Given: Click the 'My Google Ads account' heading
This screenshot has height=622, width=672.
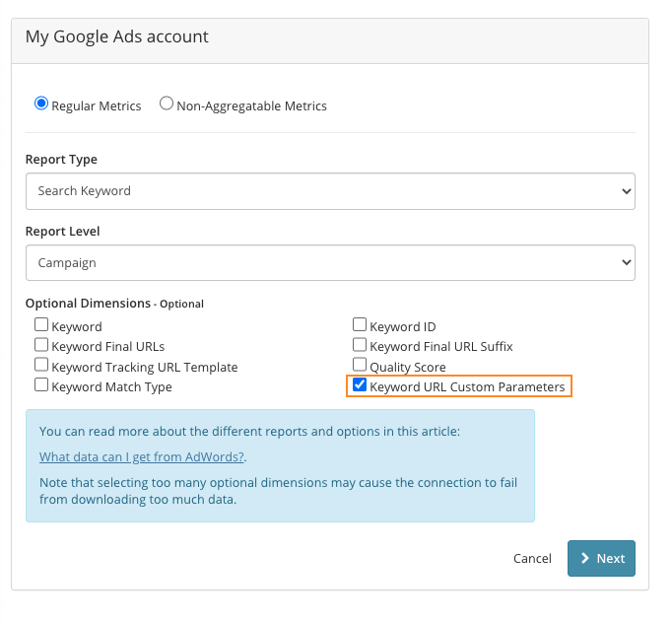Looking at the screenshot, I should [x=116, y=36].
